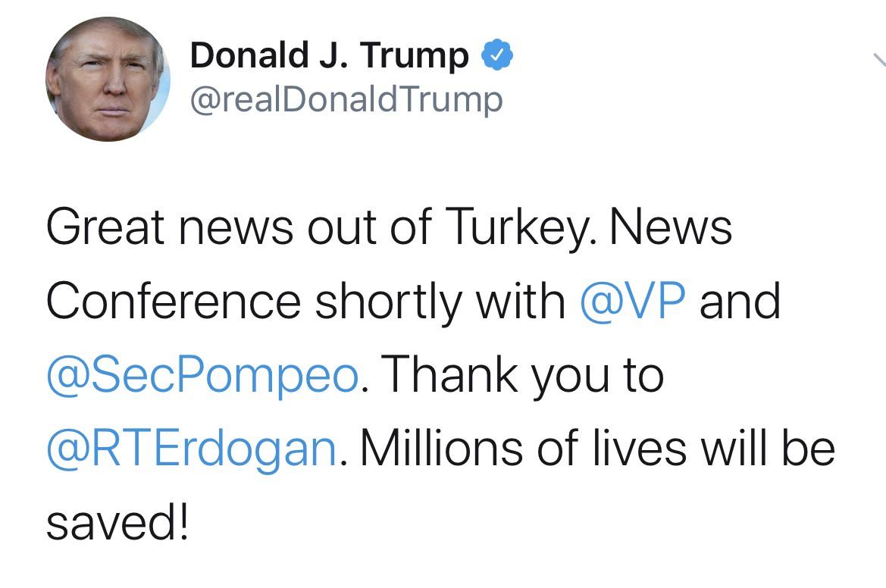Screen dimensions: 886x588
Task: Click the blue verified badge
Action: (499, 57)
